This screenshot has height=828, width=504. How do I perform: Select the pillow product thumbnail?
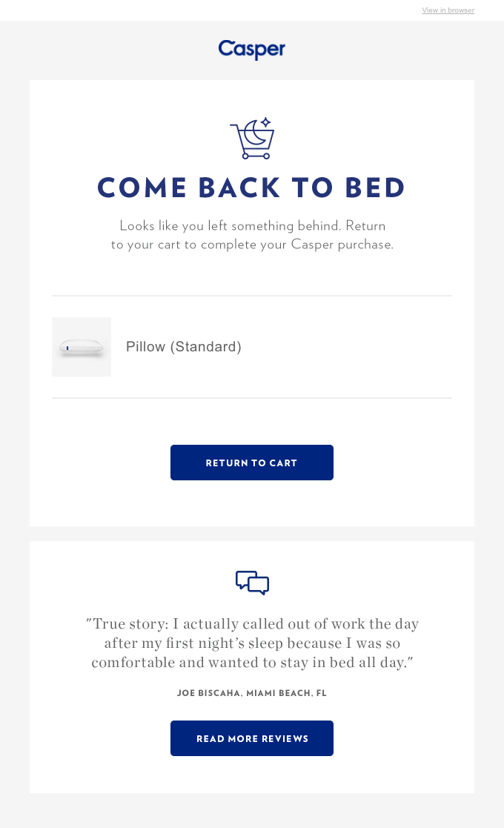pos(82,347)
